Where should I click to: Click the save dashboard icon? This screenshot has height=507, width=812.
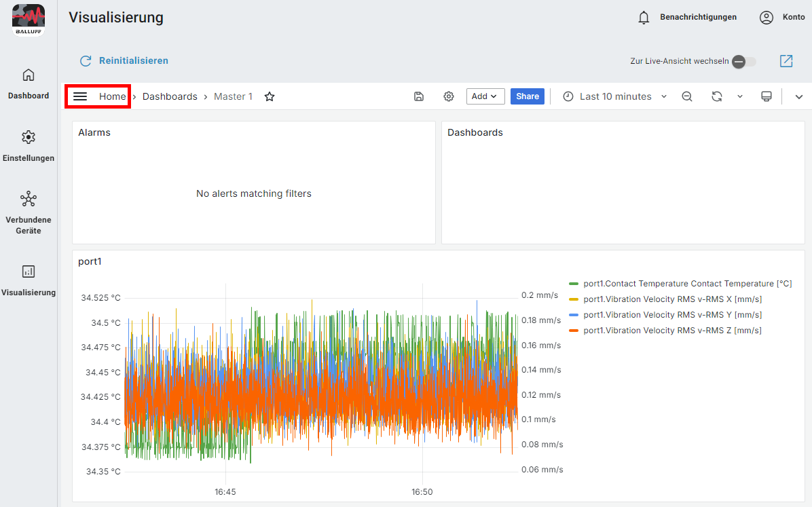click(419, 96)
